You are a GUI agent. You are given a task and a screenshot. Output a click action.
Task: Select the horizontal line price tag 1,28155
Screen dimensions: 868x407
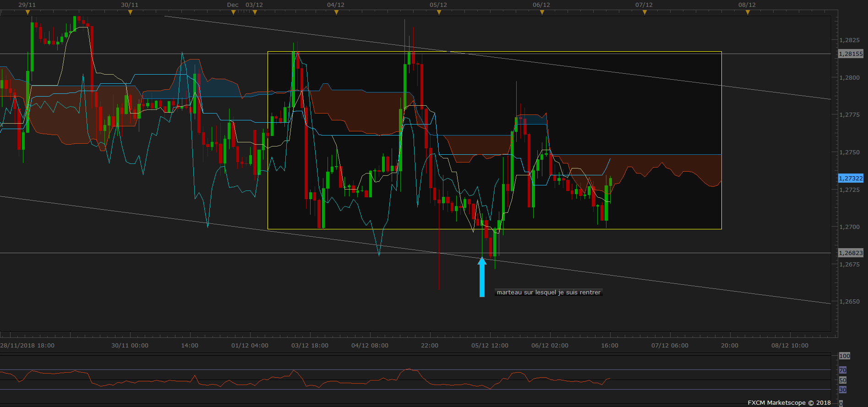click(851, 54)
